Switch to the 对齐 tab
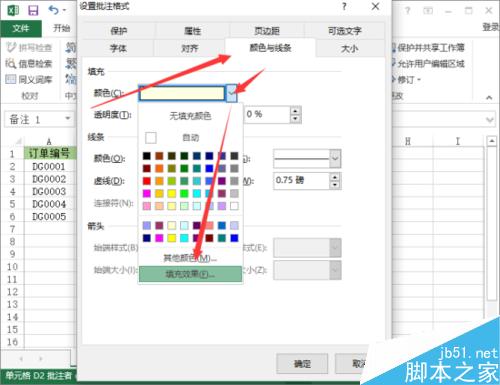The height and width of the screenshot is (385, 500). click(x=190, y=49)
